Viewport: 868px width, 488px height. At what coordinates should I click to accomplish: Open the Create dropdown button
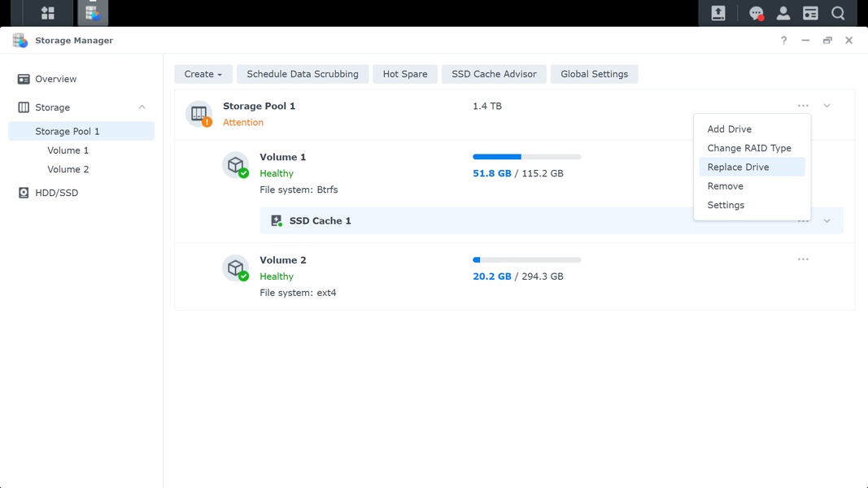pyautogui.click(x=203, y=74)
